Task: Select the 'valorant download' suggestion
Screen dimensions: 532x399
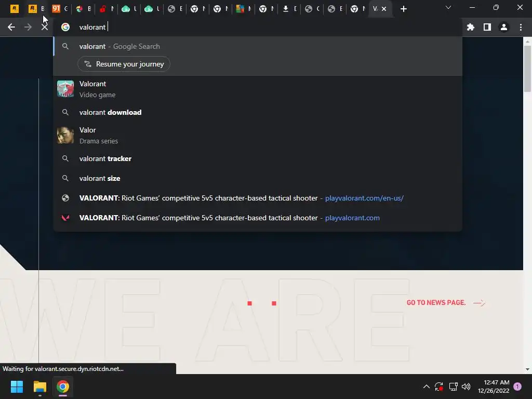Action: point(258,112)
